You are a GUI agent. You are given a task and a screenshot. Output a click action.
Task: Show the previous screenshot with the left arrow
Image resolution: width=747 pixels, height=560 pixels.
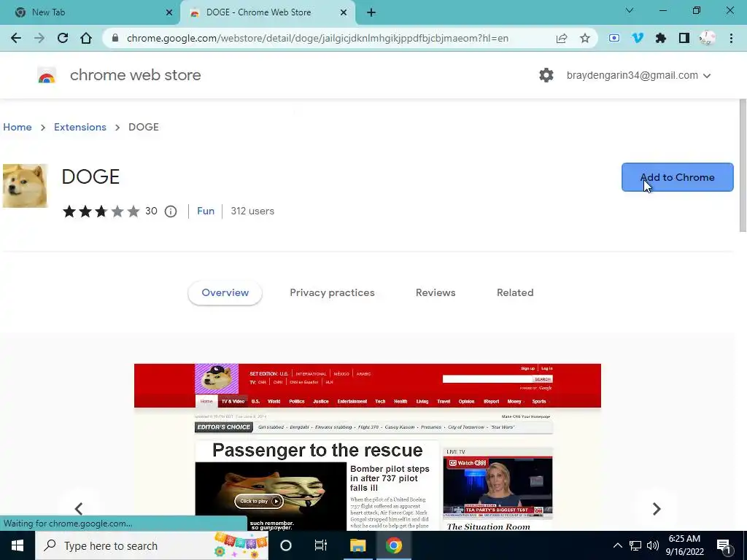[x=79, y=508]
